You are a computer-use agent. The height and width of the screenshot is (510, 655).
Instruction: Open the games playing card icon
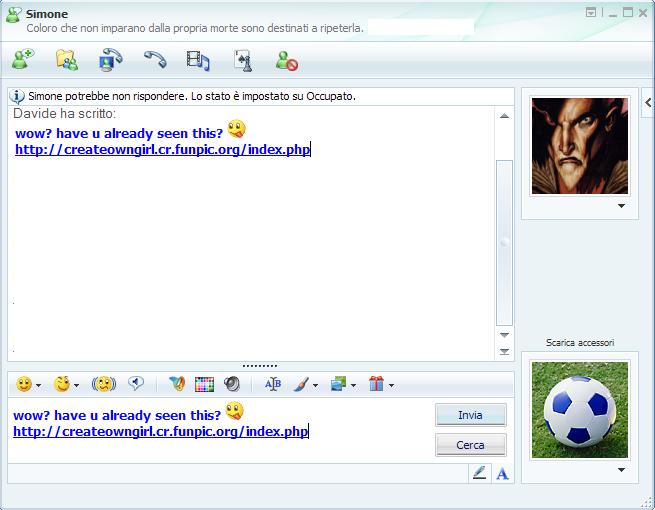click(x=243, y=61)
